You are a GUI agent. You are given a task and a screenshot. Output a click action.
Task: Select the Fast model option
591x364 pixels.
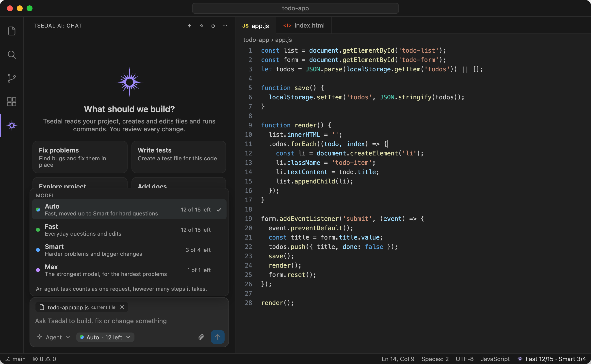(129, 230)
